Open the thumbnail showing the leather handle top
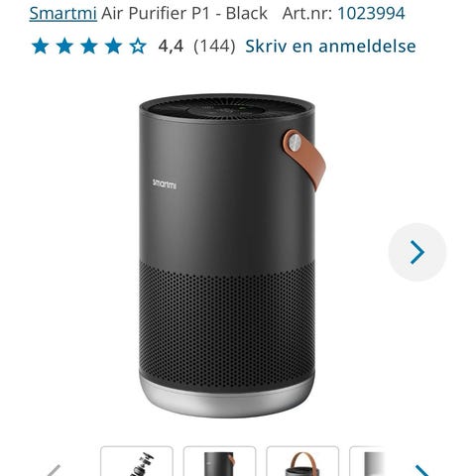The image size is (476, 476). pyautogui.click(x=302, y=461)
